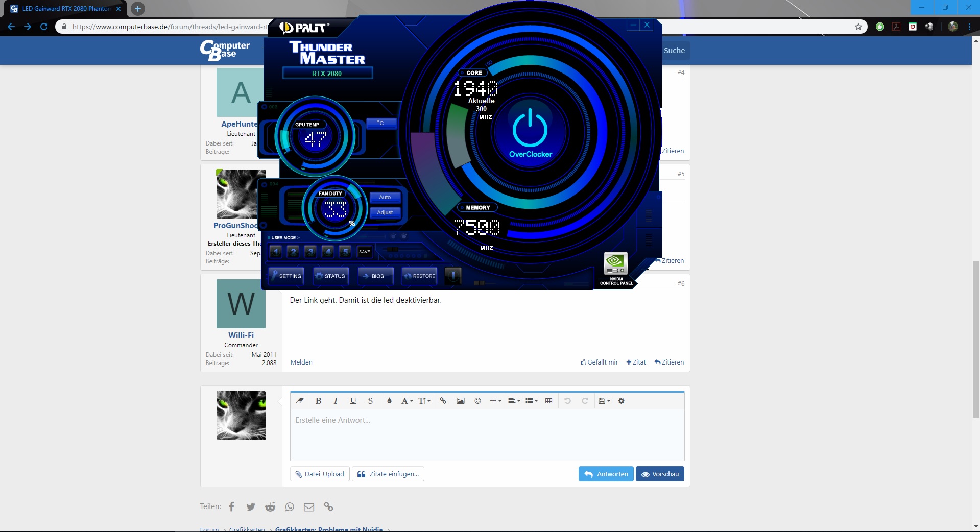The width and height of the screenshot is (980, 532).
Task: Click the undo icon in editor toolbar
Action: pyautogui.click(x=567, y=401)
